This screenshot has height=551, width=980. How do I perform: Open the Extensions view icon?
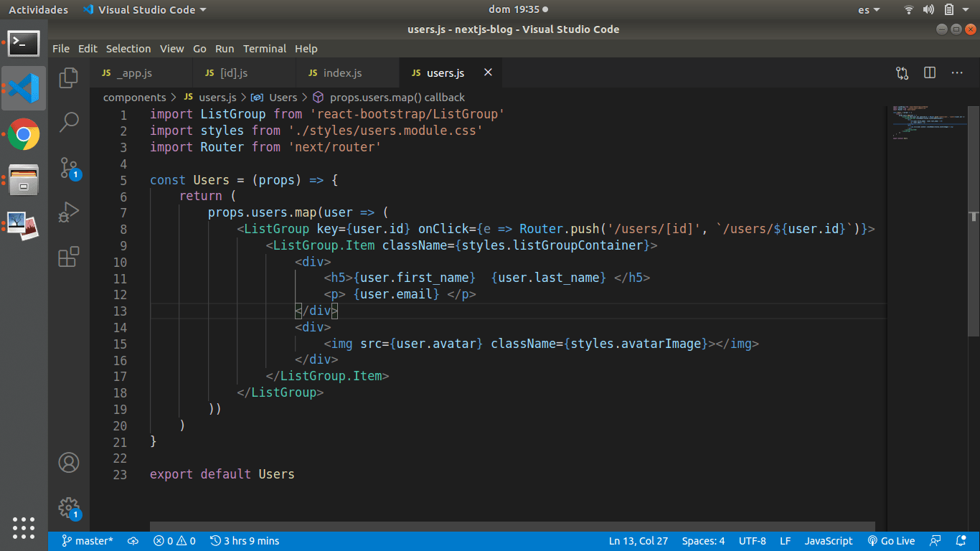coord(69,257)
